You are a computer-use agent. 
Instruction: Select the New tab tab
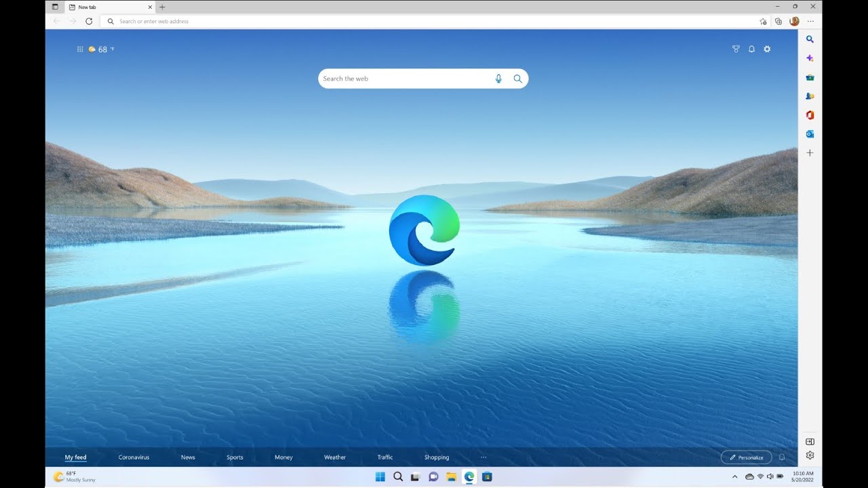click(x=111, y=7)
